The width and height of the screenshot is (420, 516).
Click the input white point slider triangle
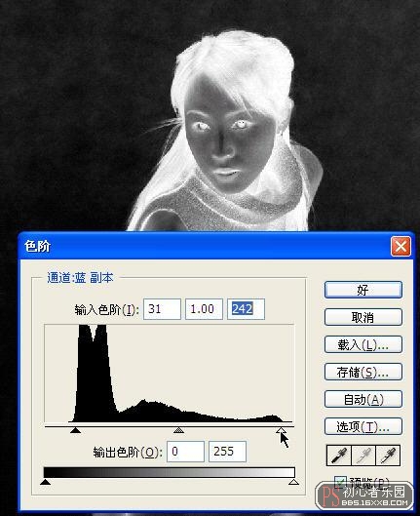281,430
